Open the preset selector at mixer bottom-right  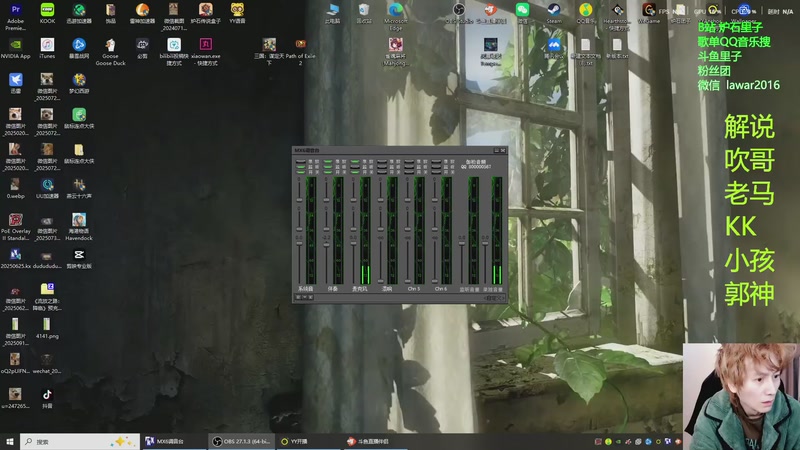pyautogui.click(x=494, y=298)
